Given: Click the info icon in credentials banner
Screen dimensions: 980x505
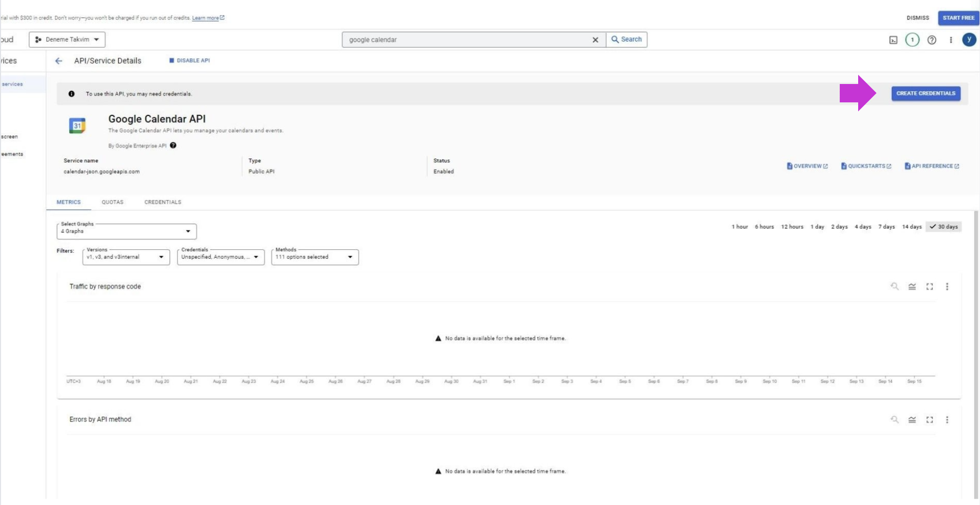Looking at the screenshot, I should pyautogui.click(x=71, y=94).
